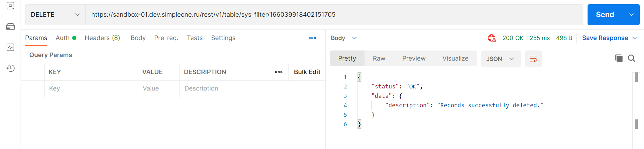This screenshot has height=149, width=644.
Task: Open the Monitors sidebar icon
Action: 10,47
